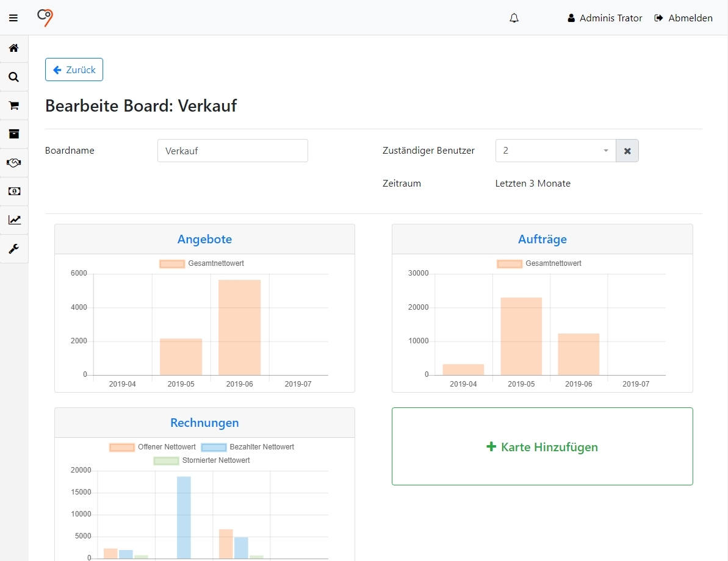Click the Boardname input field
This screenshot has width=728, height=561.
pos(232,151)
